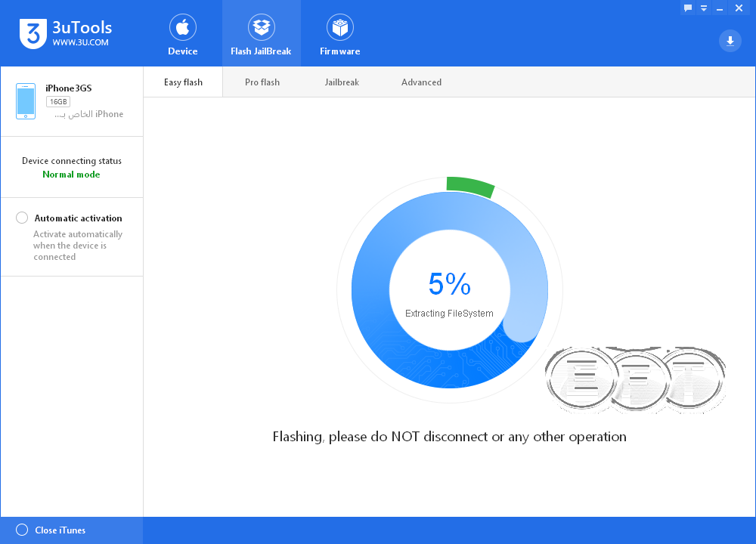Image resolution: width=756 pixels, height=544 pixels.
Task: Click the 5% progress percentage display
Action: click(x=449, y=284)
